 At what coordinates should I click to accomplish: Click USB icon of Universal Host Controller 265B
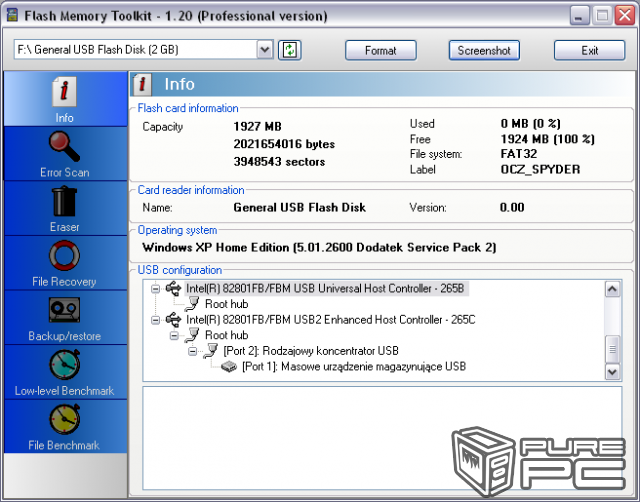[173, 289]
